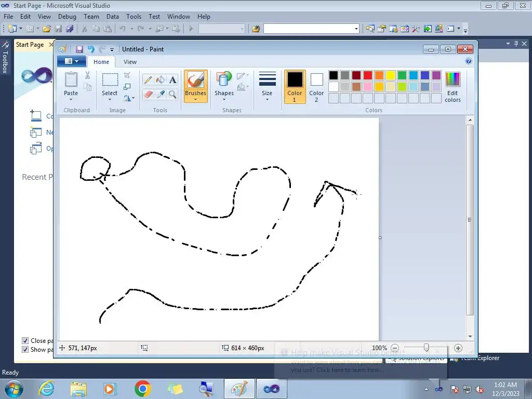Open the Tools menu in Visual Studio
The height and width of the screenshot is (399, 532).
134,16
